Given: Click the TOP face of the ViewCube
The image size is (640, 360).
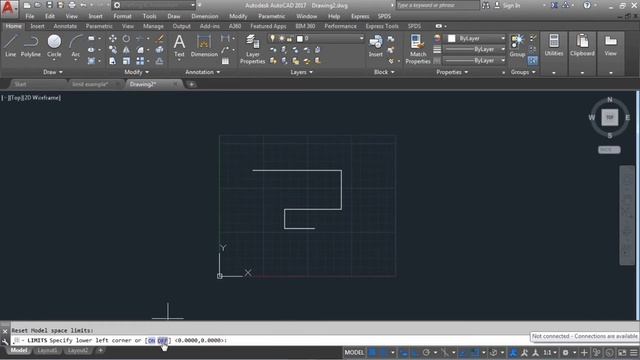Looking at the screenshot, I should (609, 118).
